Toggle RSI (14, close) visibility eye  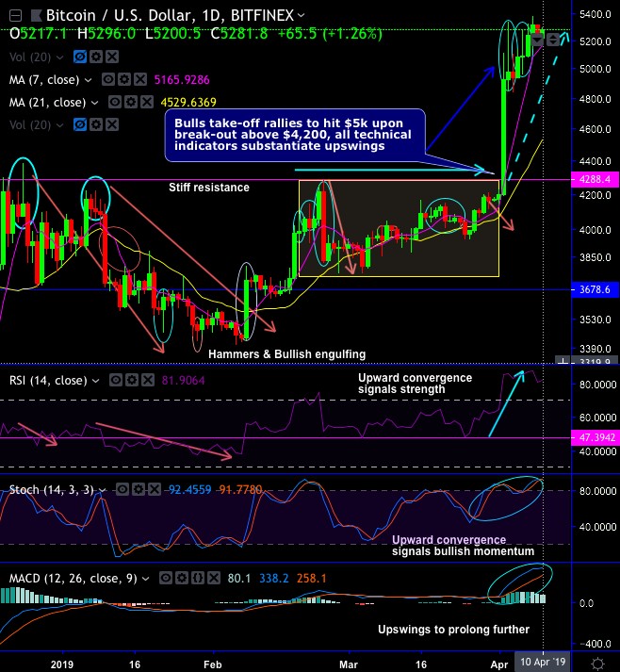coord(116,380)
